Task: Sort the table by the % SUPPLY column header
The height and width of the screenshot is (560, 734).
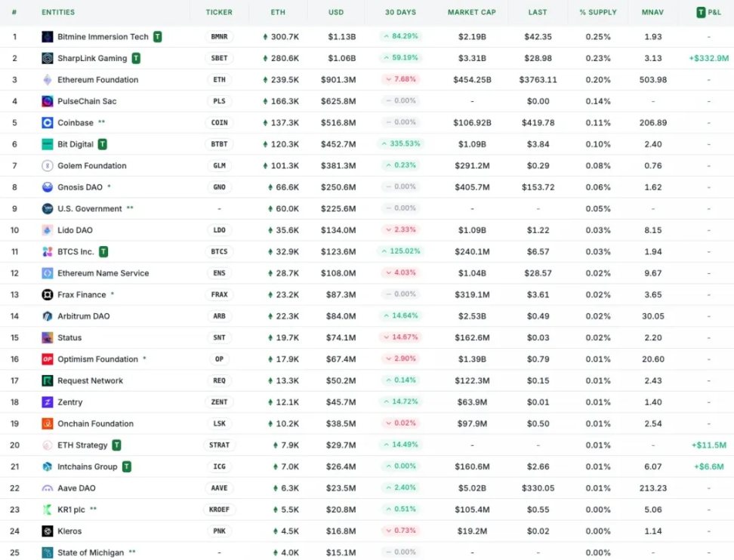Action: coord(598,12)
